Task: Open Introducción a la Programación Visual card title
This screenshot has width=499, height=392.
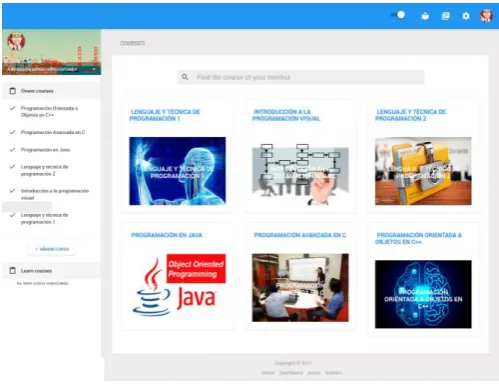Action: pyautogui.click(x=286, y=115)
